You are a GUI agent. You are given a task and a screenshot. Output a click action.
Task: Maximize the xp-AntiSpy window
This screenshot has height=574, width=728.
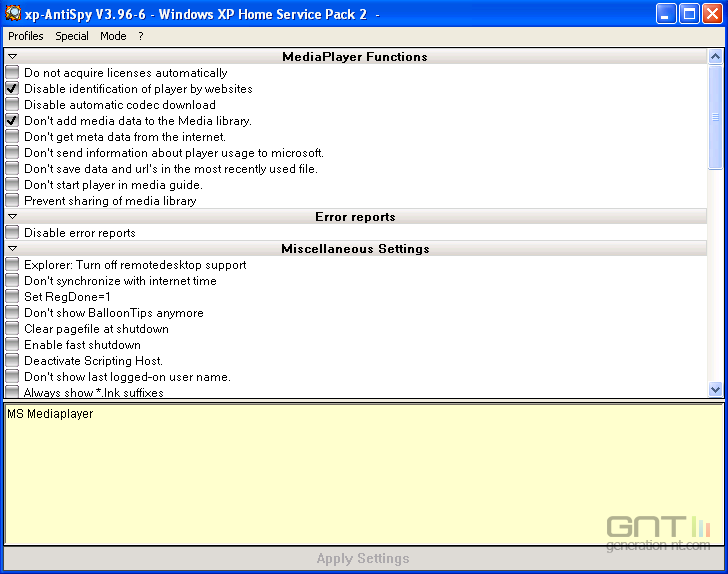[689, 13]
